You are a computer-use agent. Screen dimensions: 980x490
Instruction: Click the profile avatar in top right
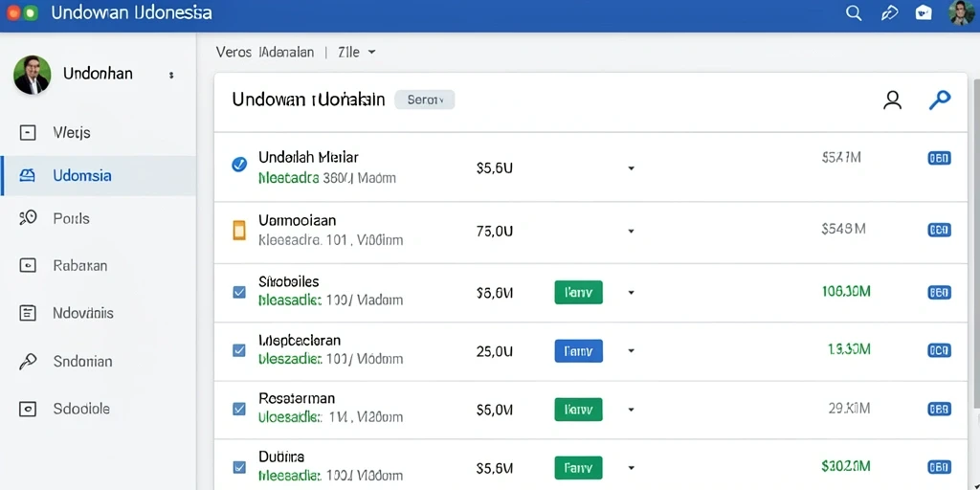[x=961, y=12]
